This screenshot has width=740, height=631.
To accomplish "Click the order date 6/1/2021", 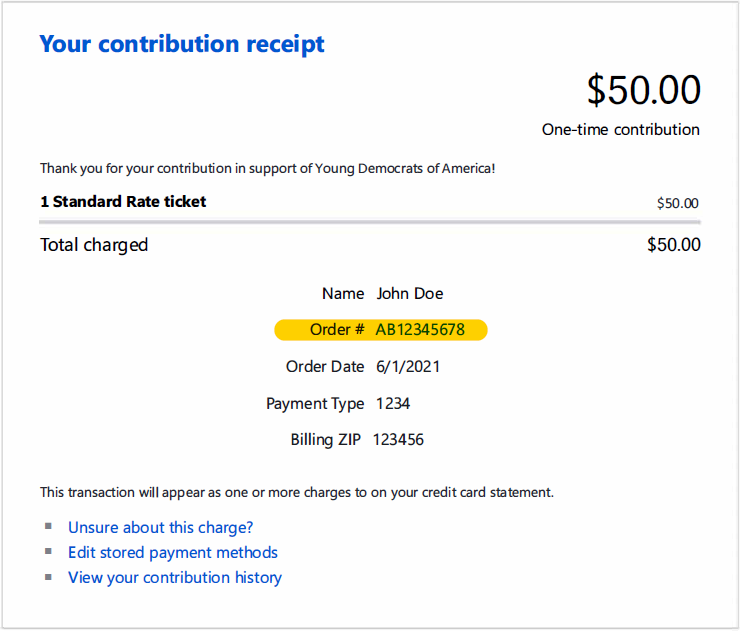I will coord(408,367).
